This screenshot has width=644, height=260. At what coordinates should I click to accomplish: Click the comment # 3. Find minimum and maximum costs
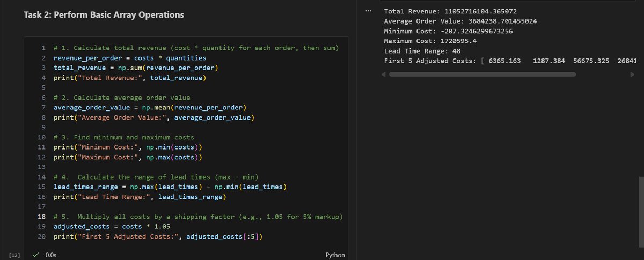pos(124,138)
